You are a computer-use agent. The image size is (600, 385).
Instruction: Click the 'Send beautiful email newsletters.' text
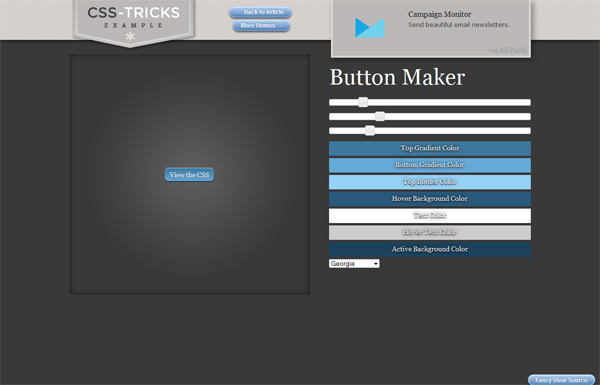coord(458,25)
